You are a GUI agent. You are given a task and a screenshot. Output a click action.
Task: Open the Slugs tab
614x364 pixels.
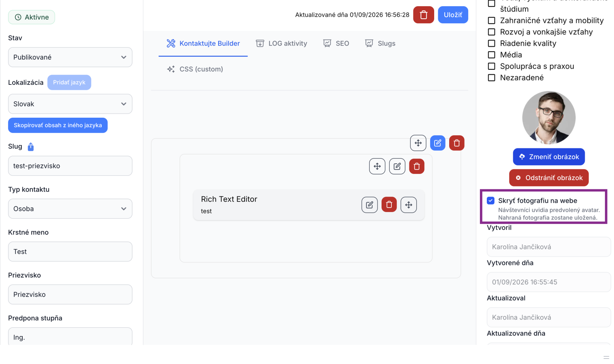pyautogui.click(x=380, y=43)
